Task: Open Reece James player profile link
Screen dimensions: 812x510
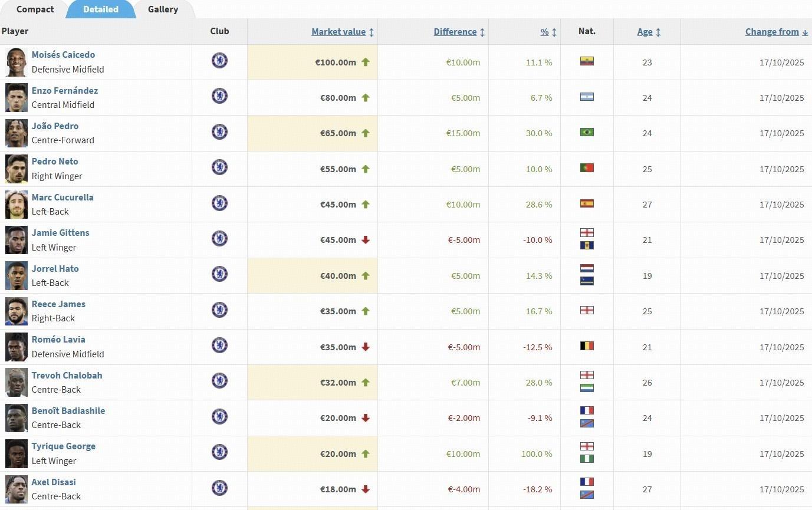Action: (58, 304)
